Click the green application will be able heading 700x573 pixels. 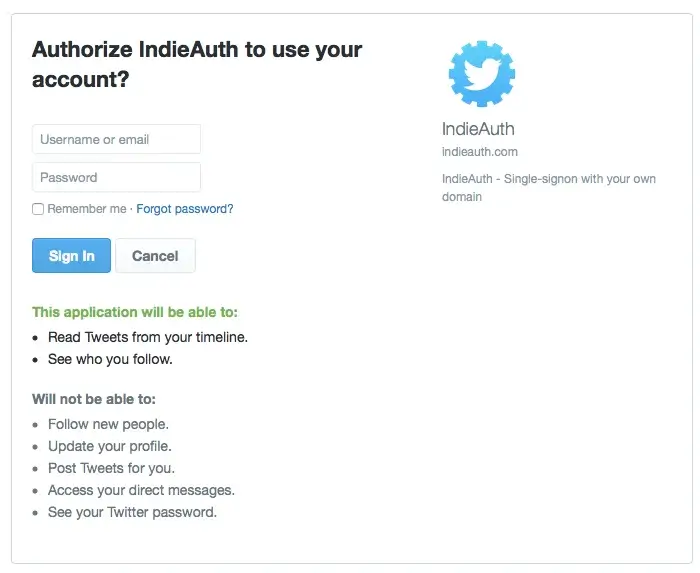(135, 312)
